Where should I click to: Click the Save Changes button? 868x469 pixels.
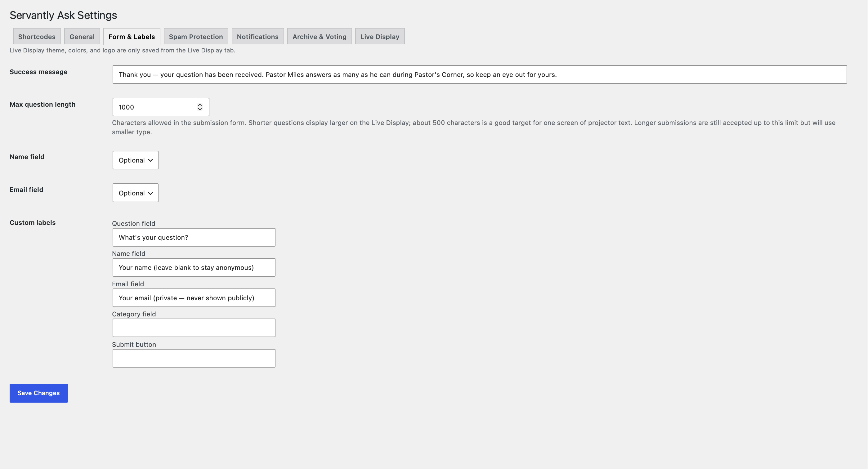point(39,393)
